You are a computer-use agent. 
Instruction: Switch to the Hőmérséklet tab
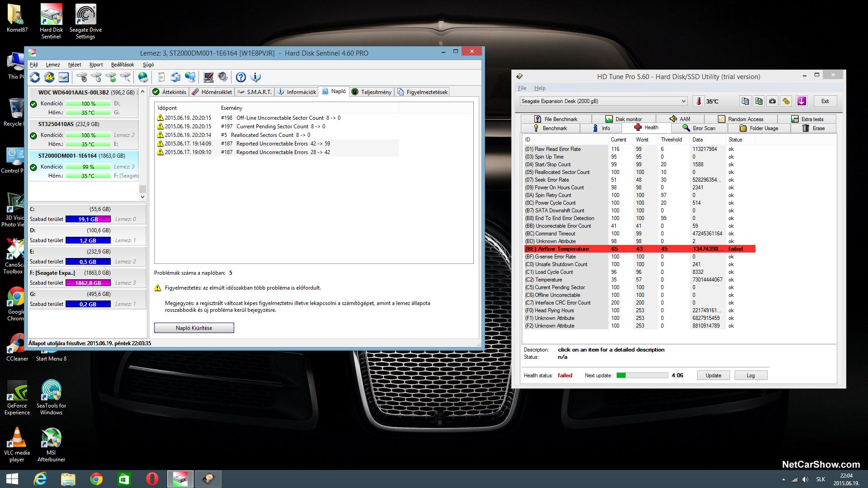click(x=212, y=92)
